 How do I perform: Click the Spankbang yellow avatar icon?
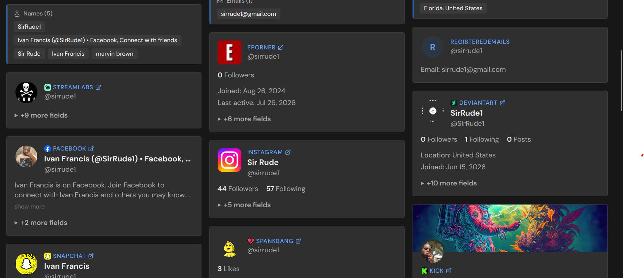230,249
